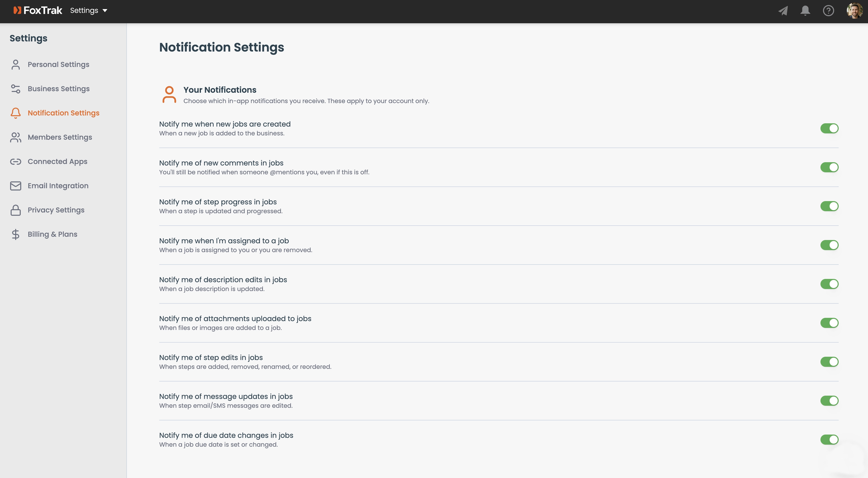
Task: Click the Notification Settings bell icon in sidebar
Action: (x=15, y=113)
